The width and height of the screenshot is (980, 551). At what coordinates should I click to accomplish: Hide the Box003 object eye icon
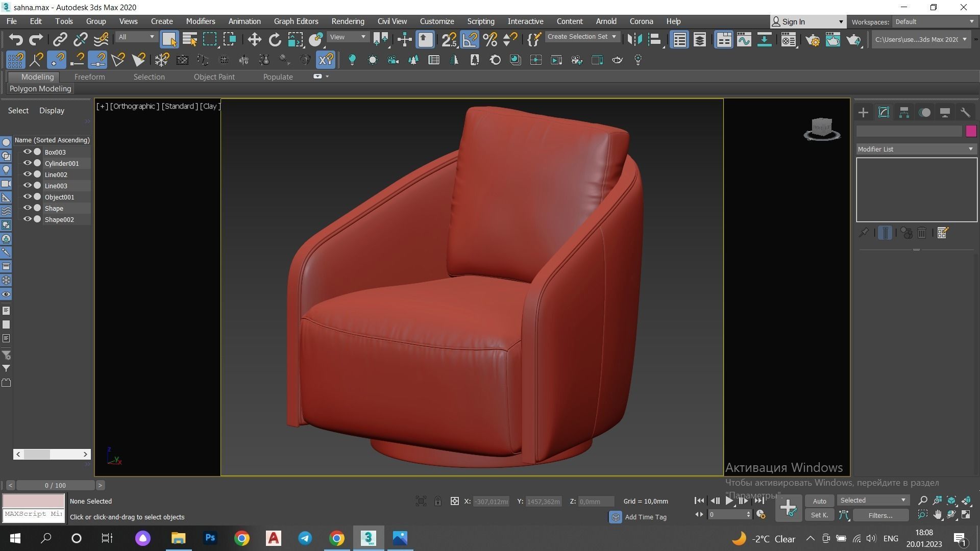pos(28,152)
